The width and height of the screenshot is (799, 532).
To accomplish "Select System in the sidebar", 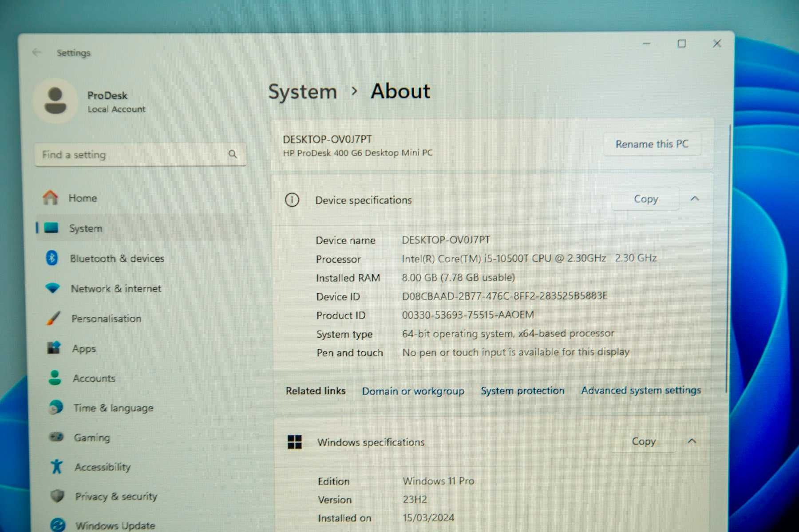I will click(141, 228).
